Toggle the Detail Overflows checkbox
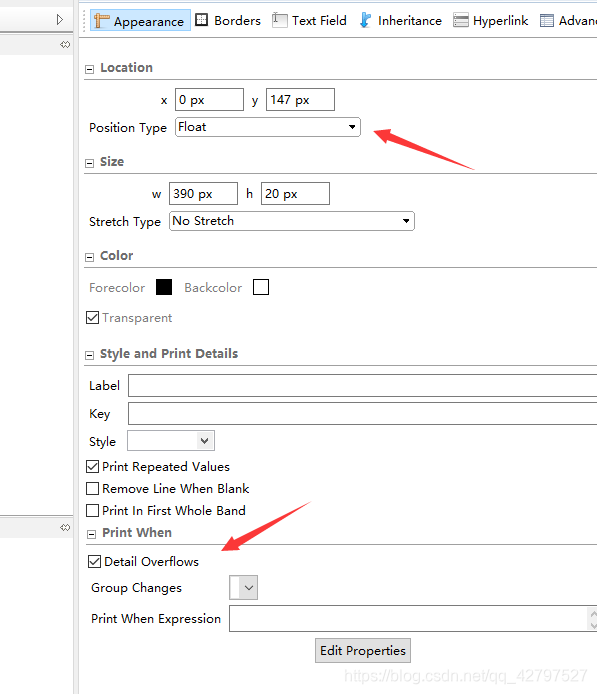 94,562
